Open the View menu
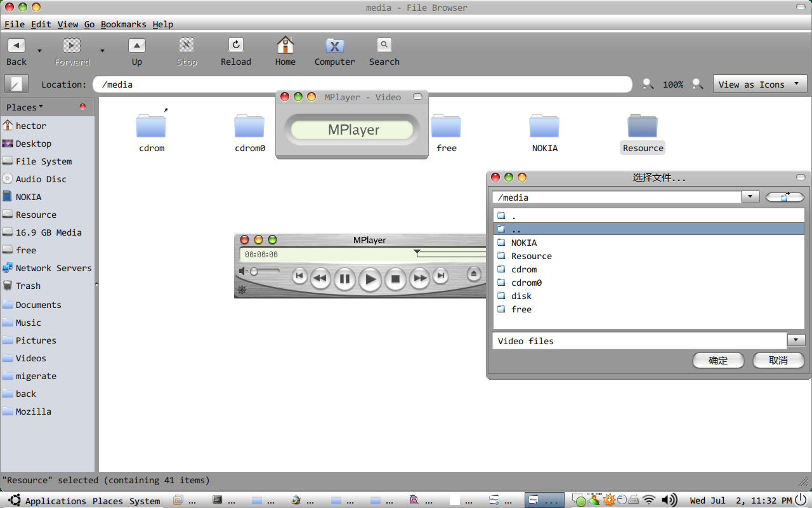The image size is (812, 508). (x=68, y=24)
